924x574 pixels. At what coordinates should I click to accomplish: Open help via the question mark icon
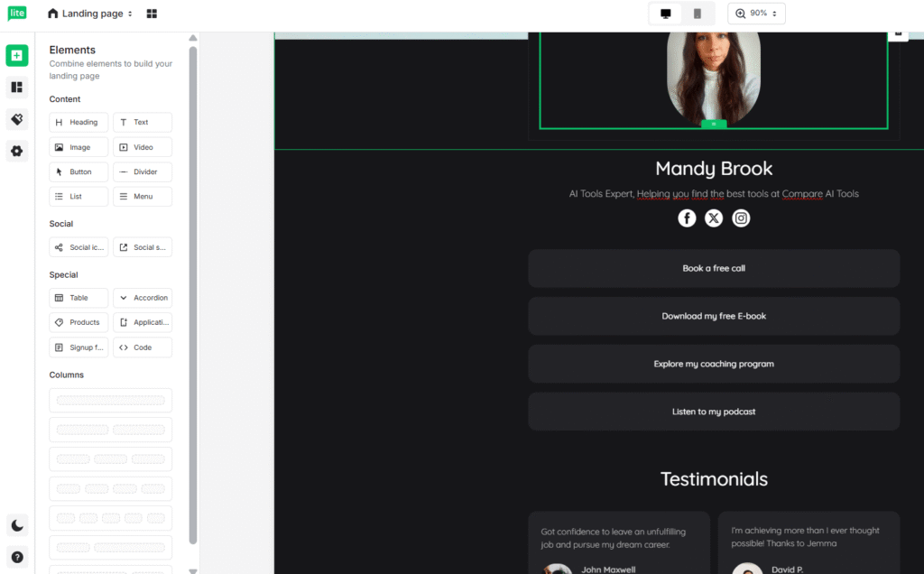coord(17,557)
